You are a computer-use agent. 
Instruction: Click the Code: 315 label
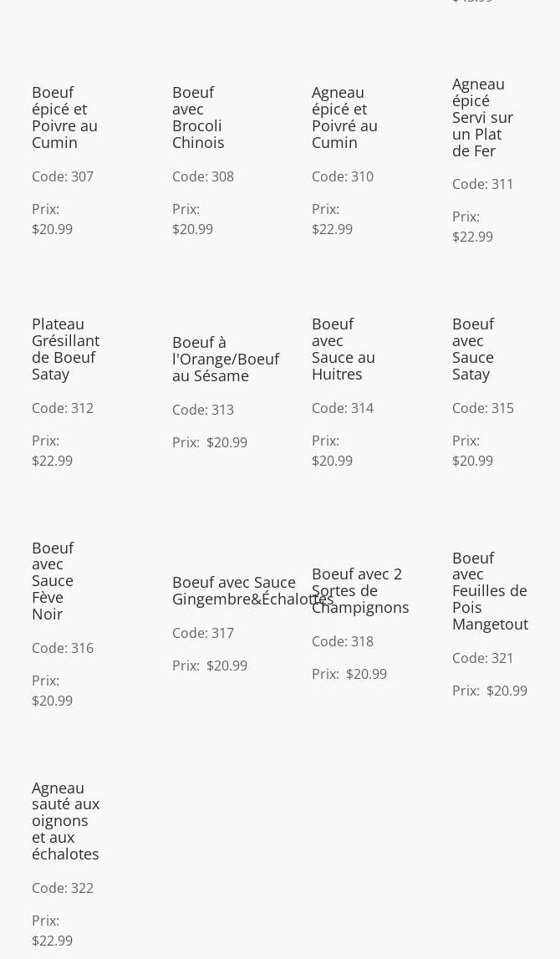tap(483, 408)
